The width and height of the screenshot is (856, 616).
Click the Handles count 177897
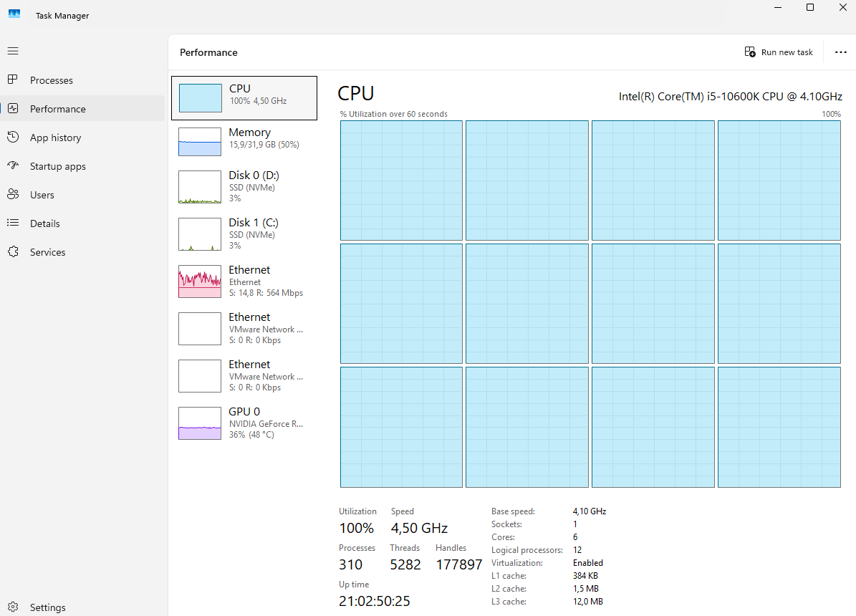[x=459, y=564]
